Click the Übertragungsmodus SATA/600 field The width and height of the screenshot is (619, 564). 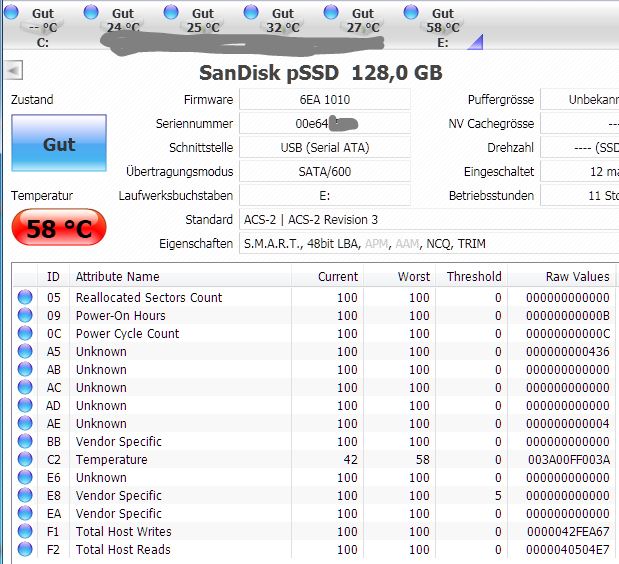click(x=325, y=172)
